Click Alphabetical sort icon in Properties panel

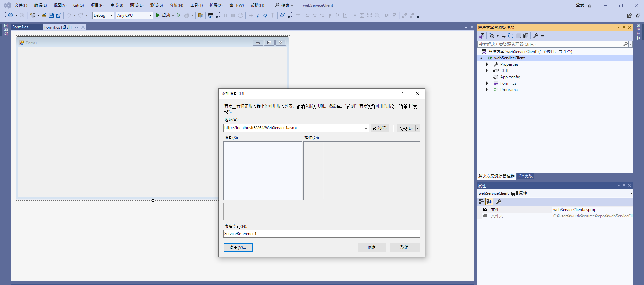[489, 202]
